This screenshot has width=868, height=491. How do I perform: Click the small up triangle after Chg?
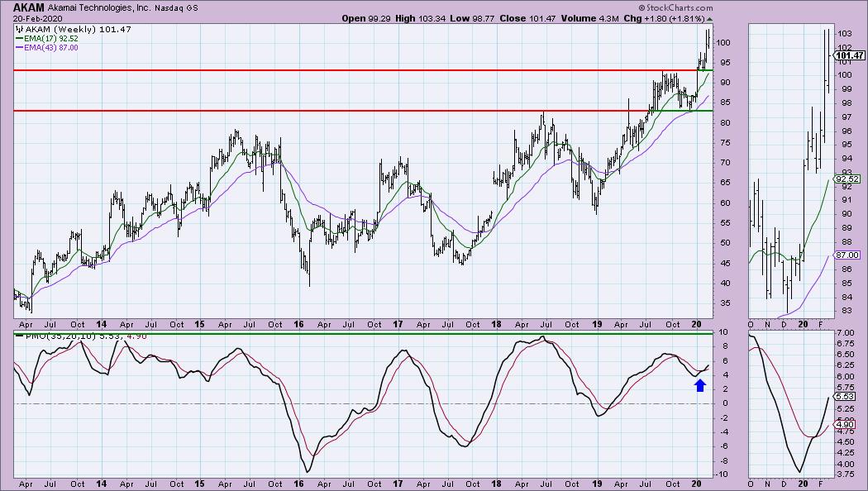click(709, 19)
